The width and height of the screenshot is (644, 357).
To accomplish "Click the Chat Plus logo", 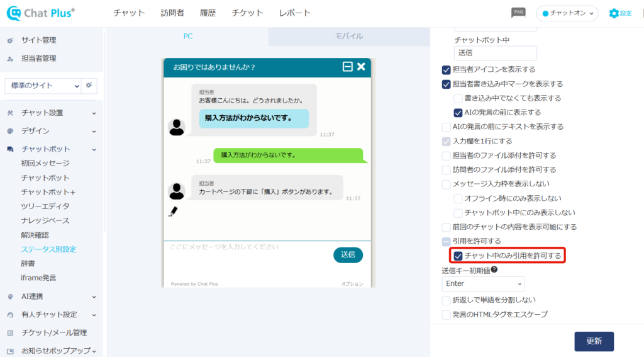I will click(41, 13).
